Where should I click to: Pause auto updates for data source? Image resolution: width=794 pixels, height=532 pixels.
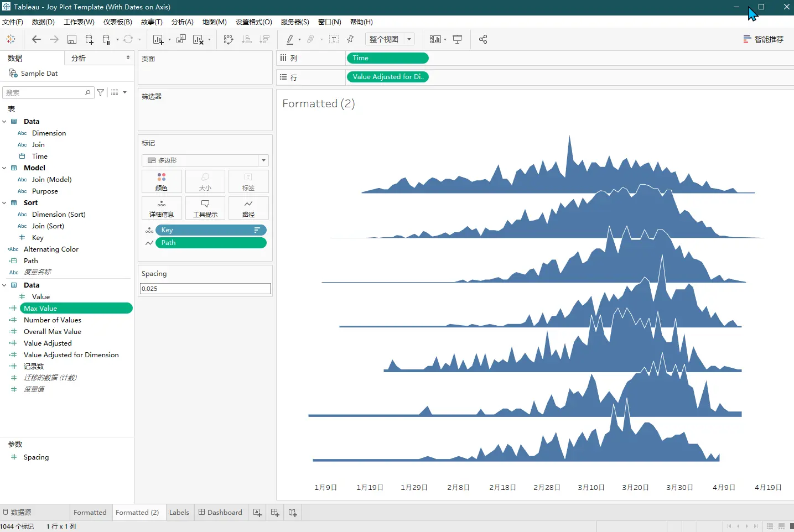(107, 39)
